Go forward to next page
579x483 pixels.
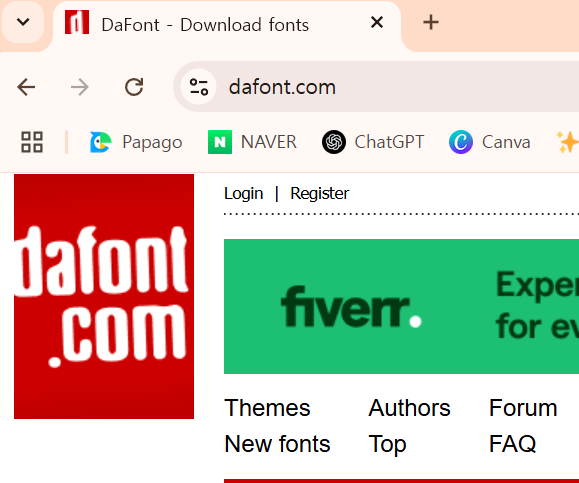click(80, 87)
